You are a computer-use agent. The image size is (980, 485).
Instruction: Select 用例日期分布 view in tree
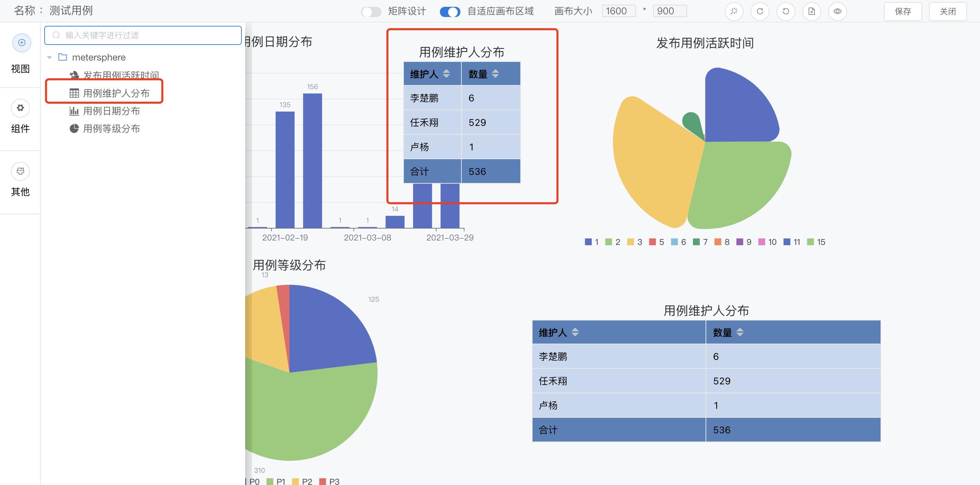pos(111,111)
